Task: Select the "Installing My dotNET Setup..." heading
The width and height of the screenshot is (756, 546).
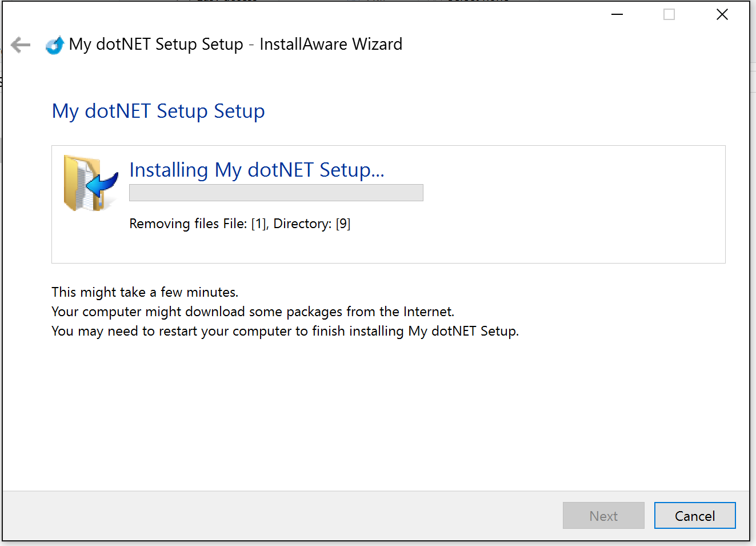Action: (257, 170)
